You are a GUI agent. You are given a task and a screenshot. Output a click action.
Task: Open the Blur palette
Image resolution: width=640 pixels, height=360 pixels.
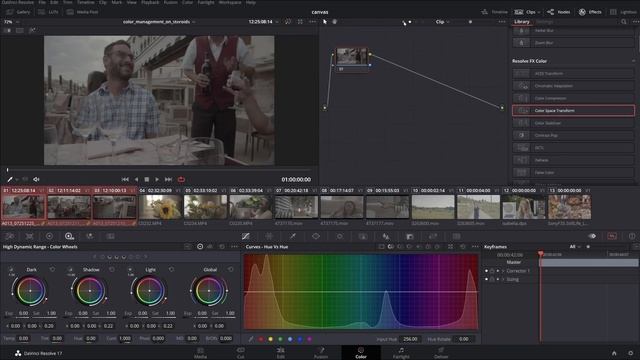(x=386, y=236)
